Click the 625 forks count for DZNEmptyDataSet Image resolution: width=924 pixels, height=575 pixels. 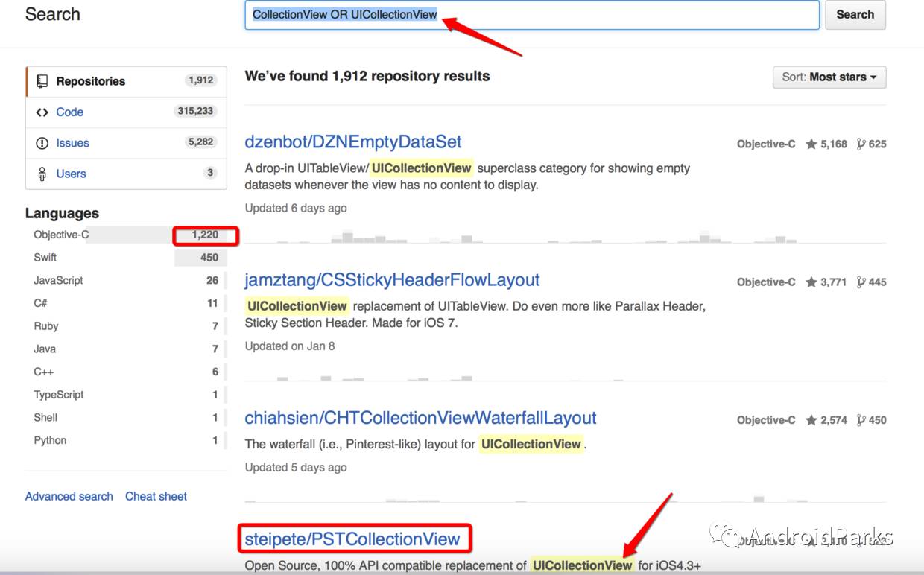pos(871,144)
